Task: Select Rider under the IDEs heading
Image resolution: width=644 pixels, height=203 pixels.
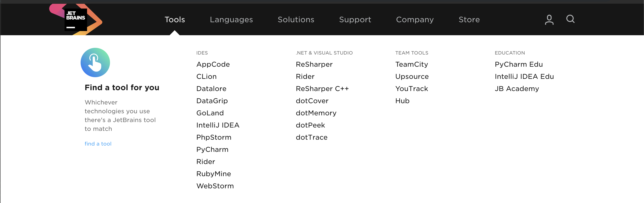Action: click(206, 161)
